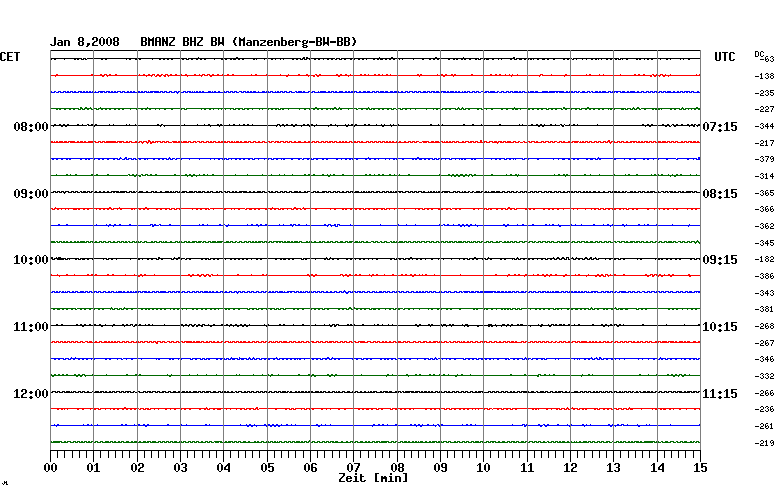This screenshot has width=780, height=494.
Task: Click the '04' minute tick label
Action: 224,467
